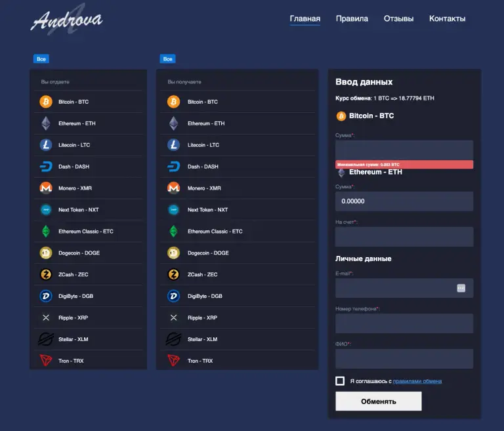This screenshot has width=504, height=431.
Task: Click the Androva logo
Action: [x=66, y=20]
